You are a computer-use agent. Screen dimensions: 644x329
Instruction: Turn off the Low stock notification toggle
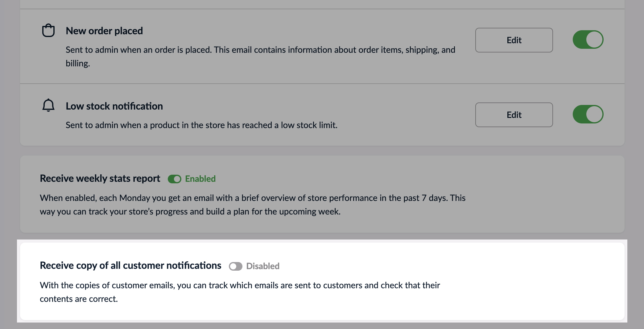588,114
